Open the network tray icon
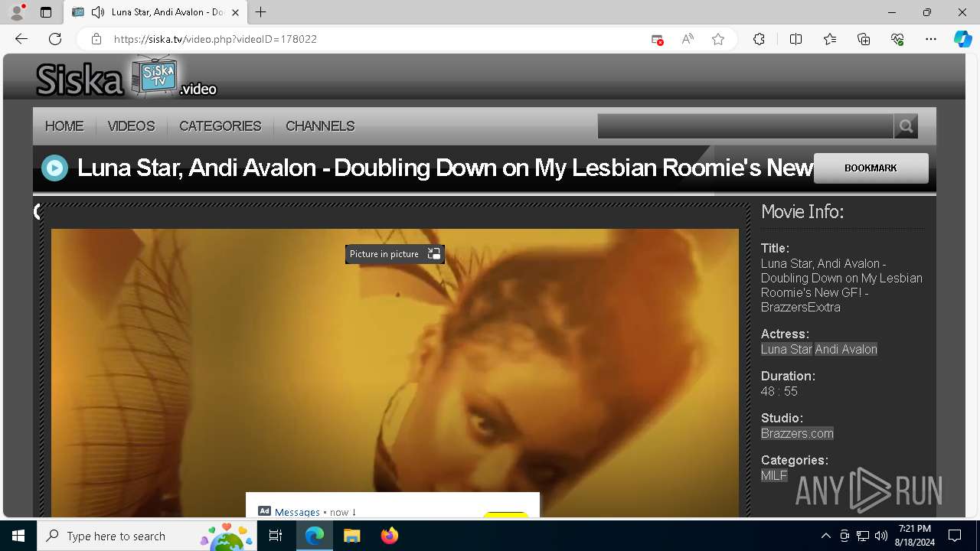 coord(863,536)
